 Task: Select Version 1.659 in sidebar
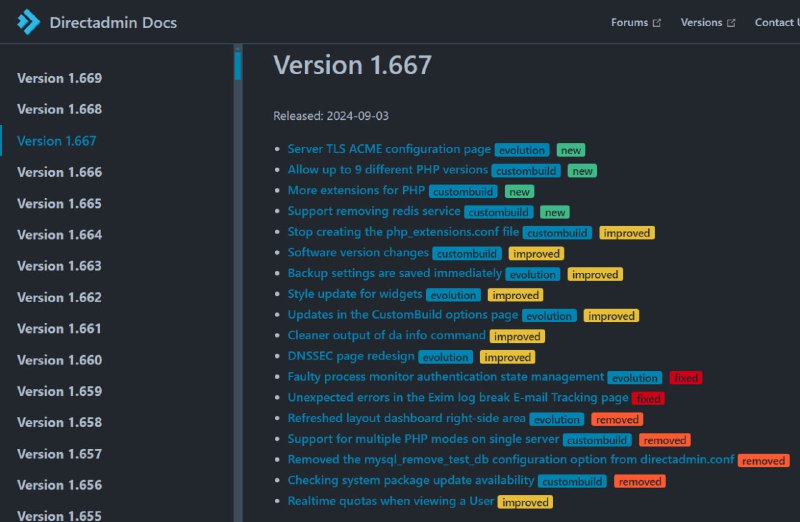(x=59, y=391)
